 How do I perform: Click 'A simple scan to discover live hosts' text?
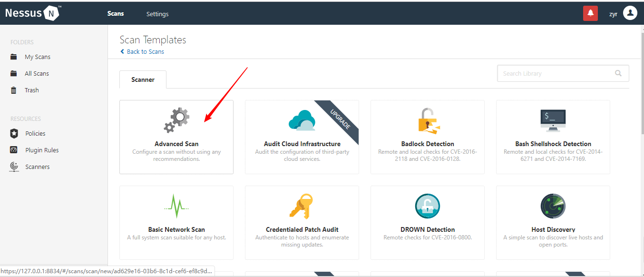[553, 241]
